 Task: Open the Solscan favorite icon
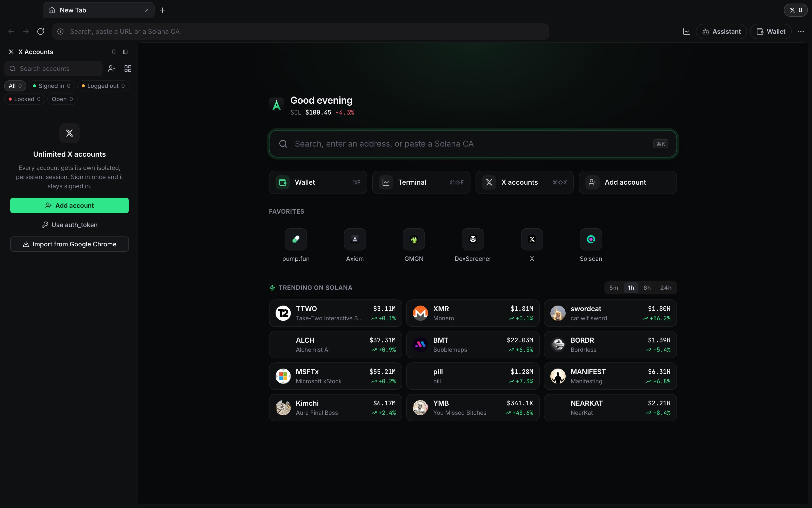[591, 239]
